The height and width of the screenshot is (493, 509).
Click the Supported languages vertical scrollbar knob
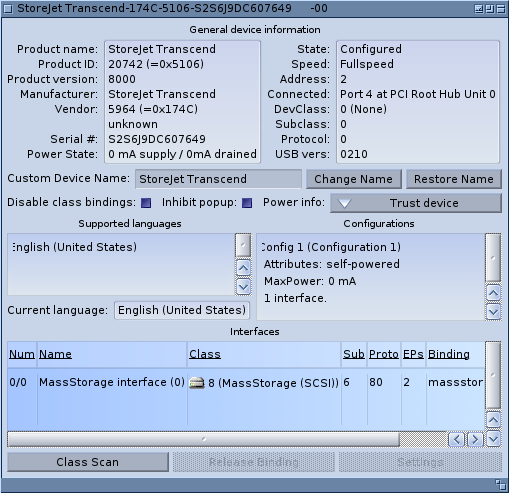click(243, 245)
